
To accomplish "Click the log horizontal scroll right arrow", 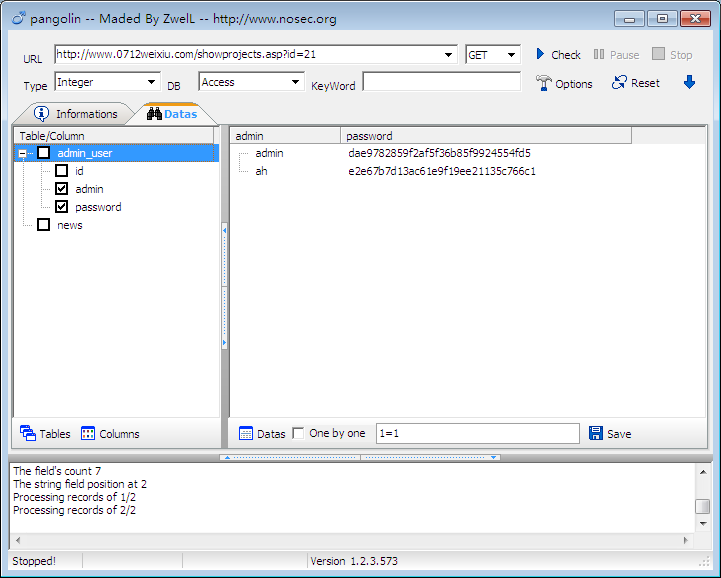I will (686, 540).
